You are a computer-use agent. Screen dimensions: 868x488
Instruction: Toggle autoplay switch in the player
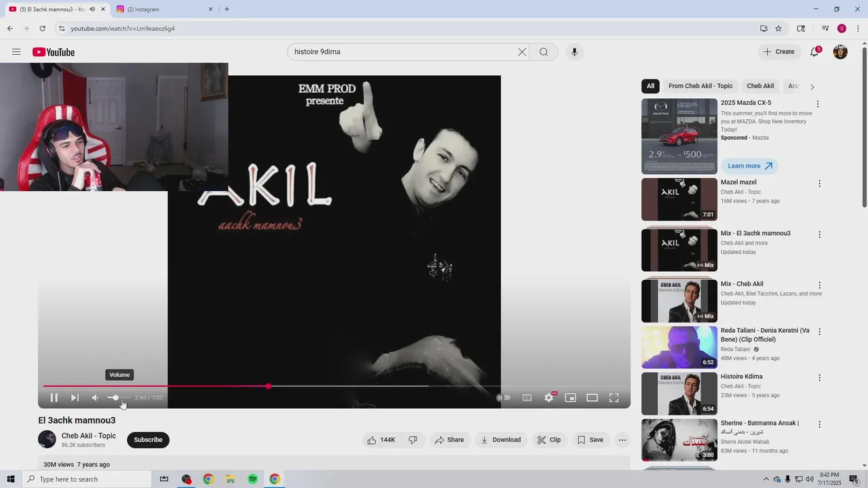pos(504,398)
